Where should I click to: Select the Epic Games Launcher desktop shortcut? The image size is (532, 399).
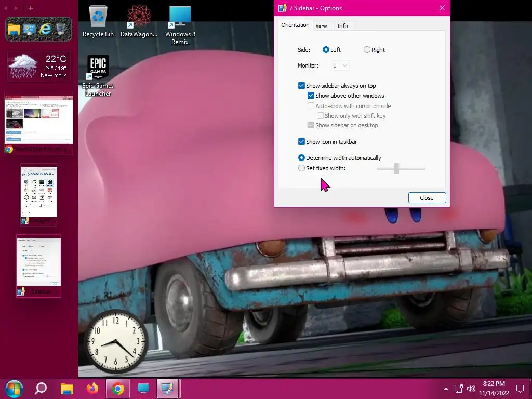[x=98, y=76]
